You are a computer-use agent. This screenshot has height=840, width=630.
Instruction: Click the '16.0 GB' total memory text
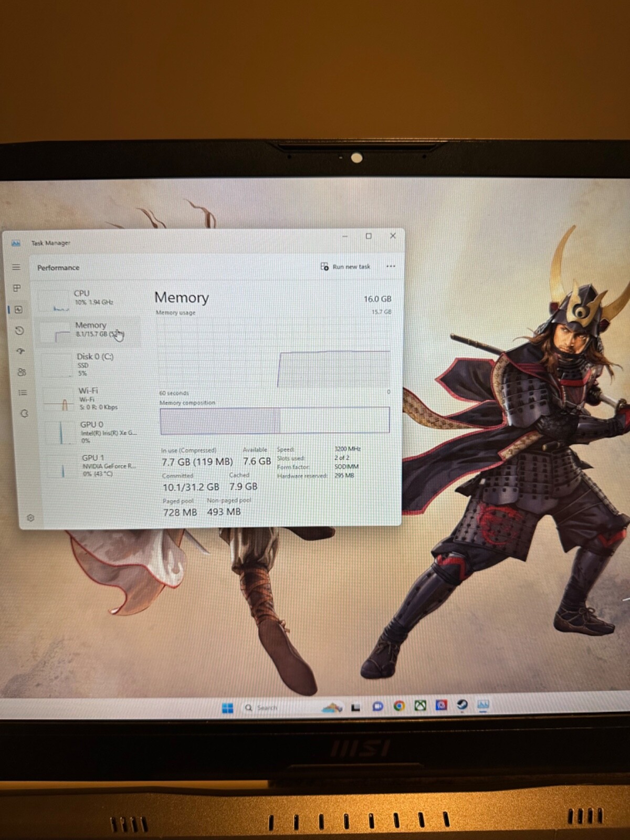point(377,299)
